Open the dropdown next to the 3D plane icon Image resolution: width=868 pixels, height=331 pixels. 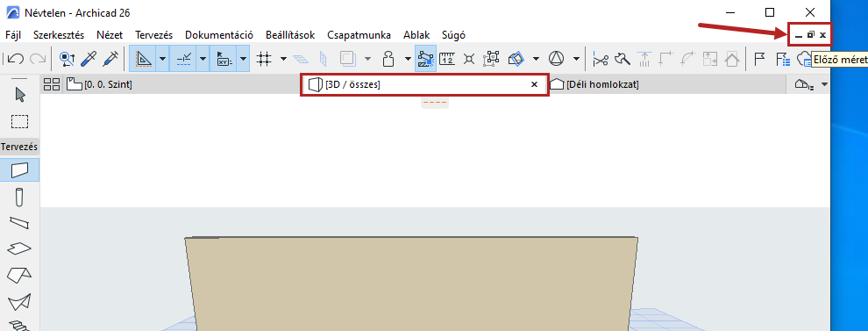coord(536,58)
